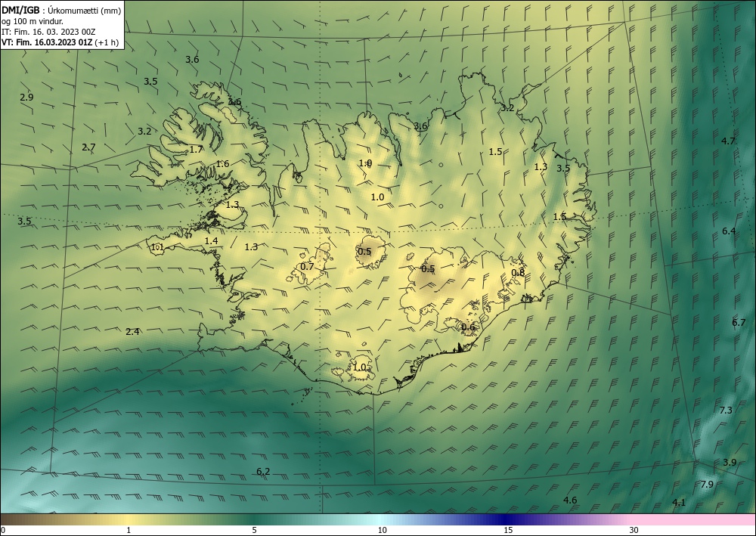This screenshot has width=756, height=536.
Task: Click the color scale tick label '5'
Action: pos(254,531)
